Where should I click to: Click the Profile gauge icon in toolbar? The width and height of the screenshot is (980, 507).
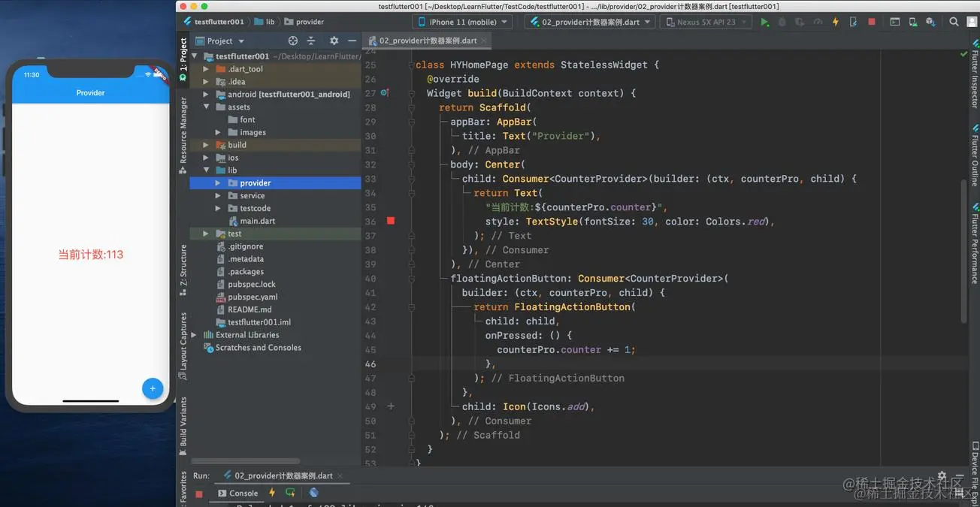[x=818, y=22]
